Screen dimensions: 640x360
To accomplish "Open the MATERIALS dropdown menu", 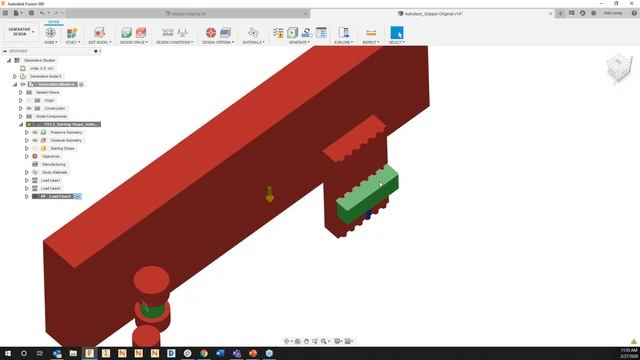I will pyautogui.click(x=253, y=42).
